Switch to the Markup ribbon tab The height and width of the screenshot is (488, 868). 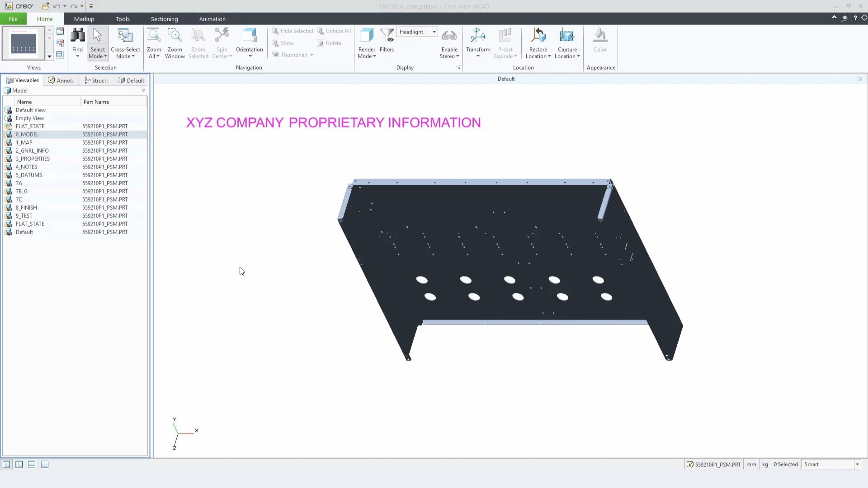point(84,19)
